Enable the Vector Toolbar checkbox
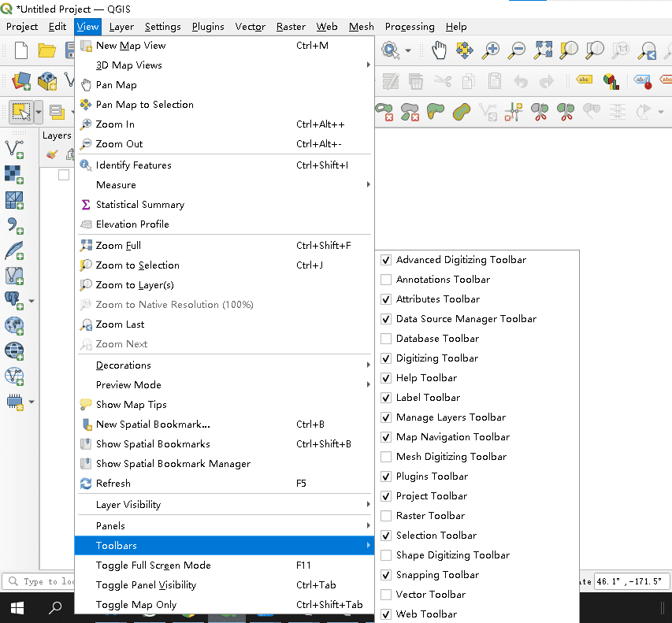Image resolution: width=672 pixels, height=623 pixels. point(386,595)
